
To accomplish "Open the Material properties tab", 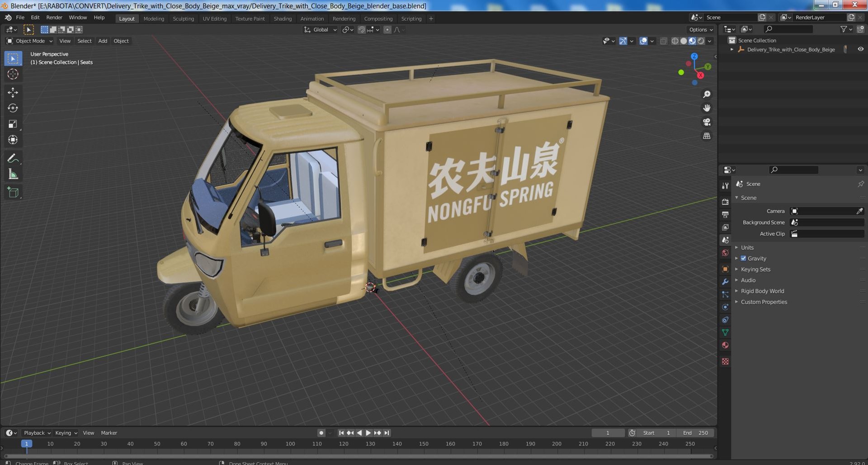I will click(x=725, y=345).
